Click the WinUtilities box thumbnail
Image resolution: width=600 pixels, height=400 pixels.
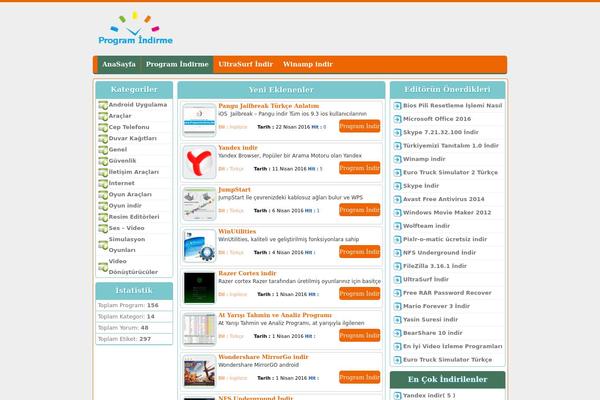pos(199,245)
